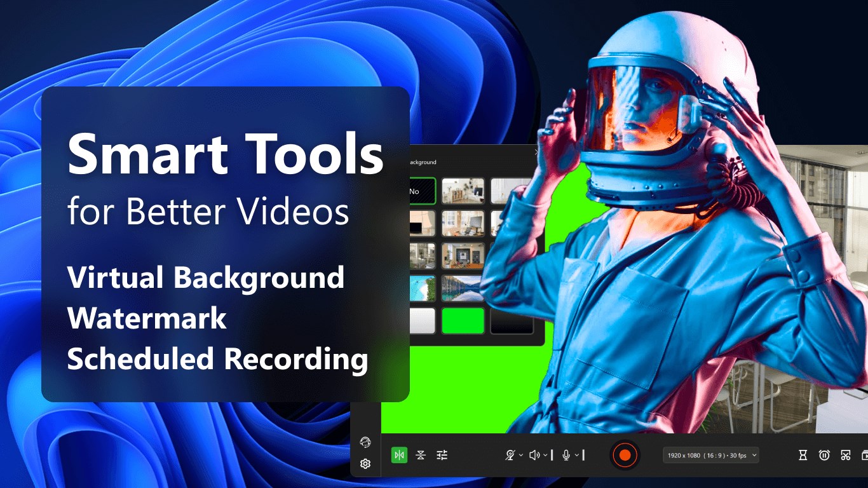The image size is (868, 488).
Task: Open the adjustment sliders icon
Action: 442,455
